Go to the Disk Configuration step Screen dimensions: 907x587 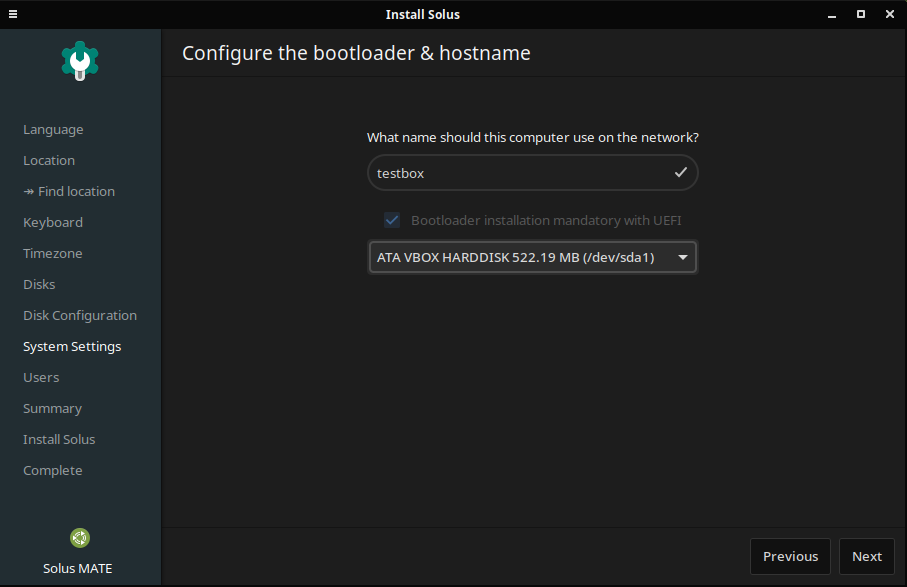point(80,316)
